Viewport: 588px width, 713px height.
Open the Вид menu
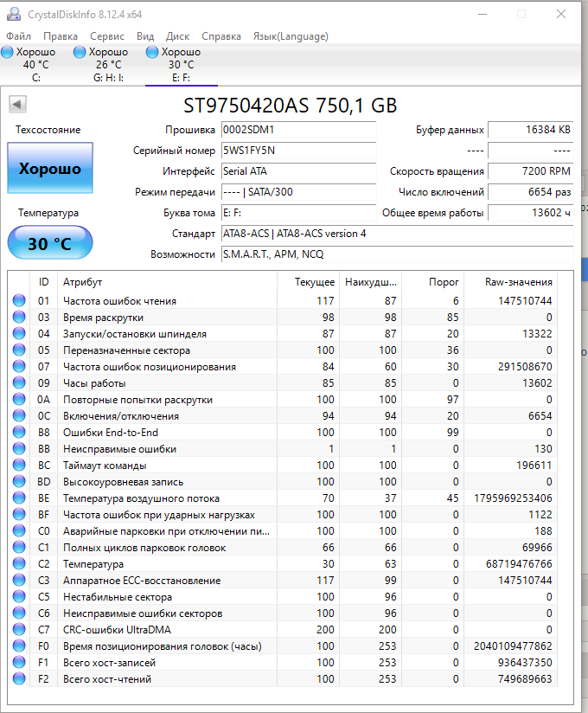(x=145, y=36)
